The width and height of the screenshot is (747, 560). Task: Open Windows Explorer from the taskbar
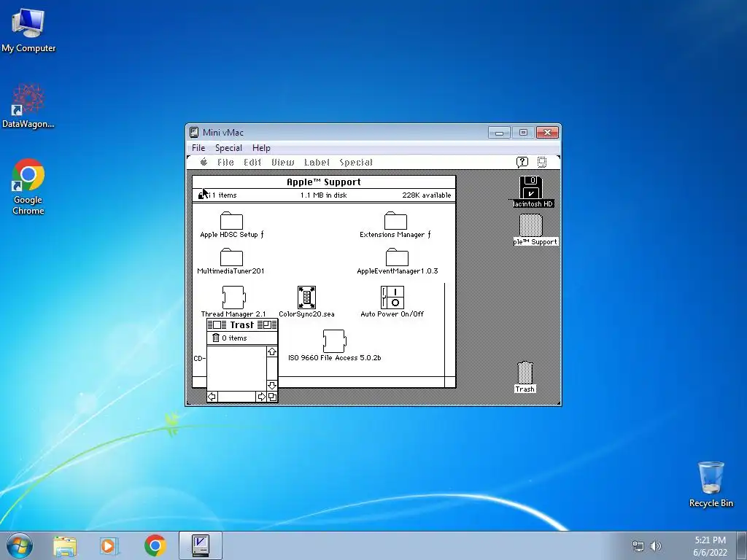[x=65, y=545]
